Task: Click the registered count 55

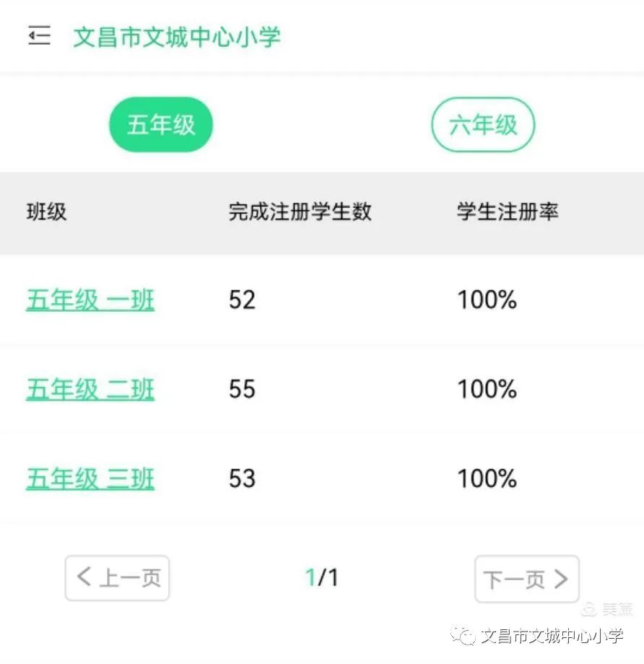Action: [242, 390]
